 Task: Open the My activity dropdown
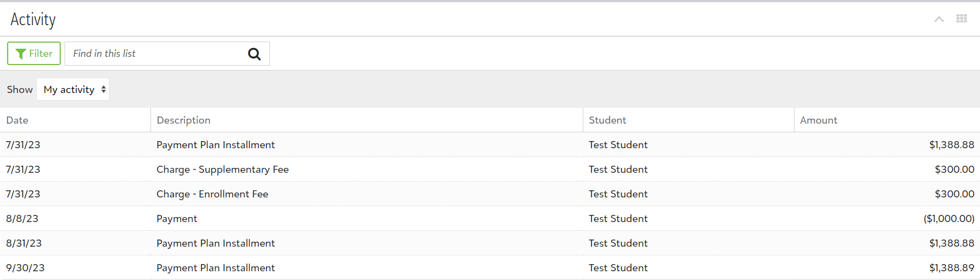73,90
